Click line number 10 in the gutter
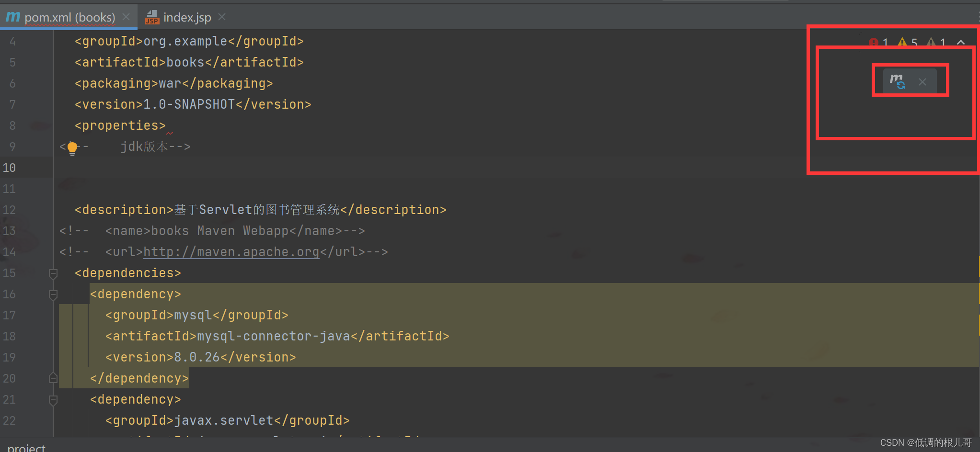This screenshot has width=980, height=452. click(x=9, y=167)
